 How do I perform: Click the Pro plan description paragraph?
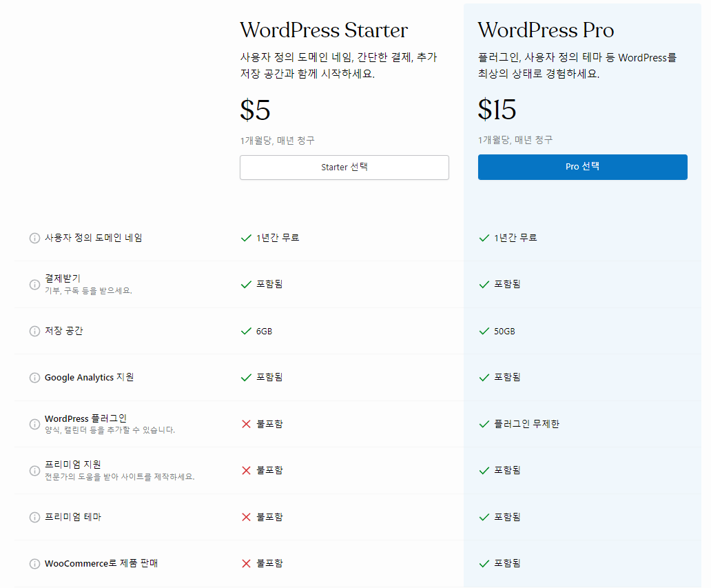577,65
